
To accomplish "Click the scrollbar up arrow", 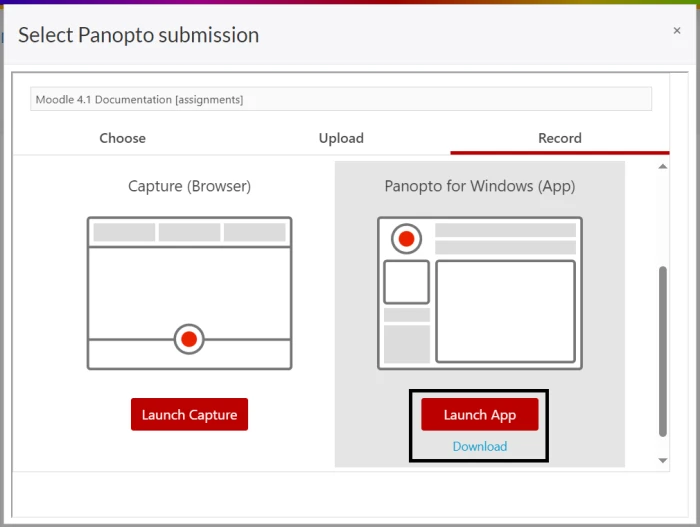I will (x=662, y=166).
